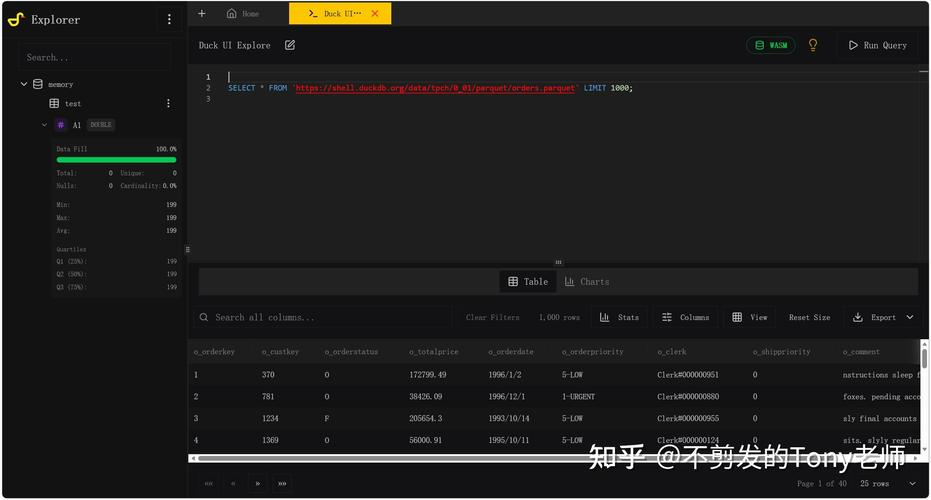
Task: Select the cell 172799.49
Action: pos(428,375)
